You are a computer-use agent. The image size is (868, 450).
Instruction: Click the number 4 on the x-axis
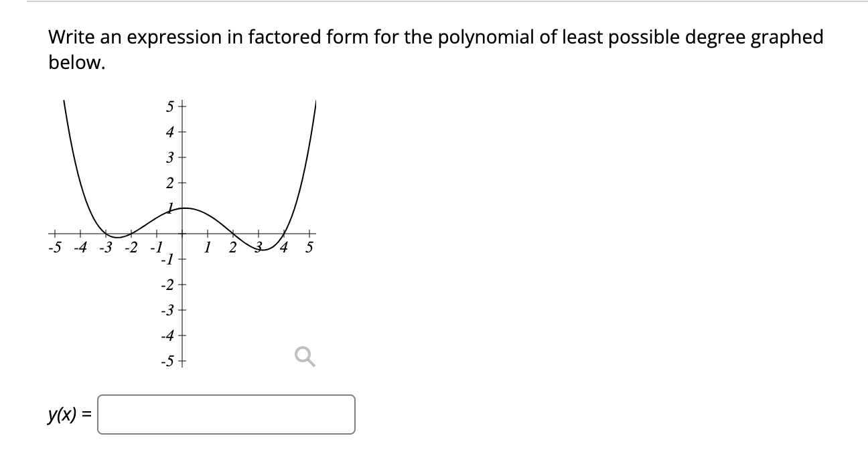(x=283, y=246)
